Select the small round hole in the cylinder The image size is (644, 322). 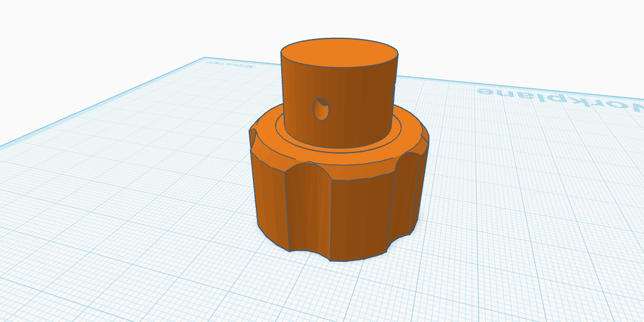321,109
